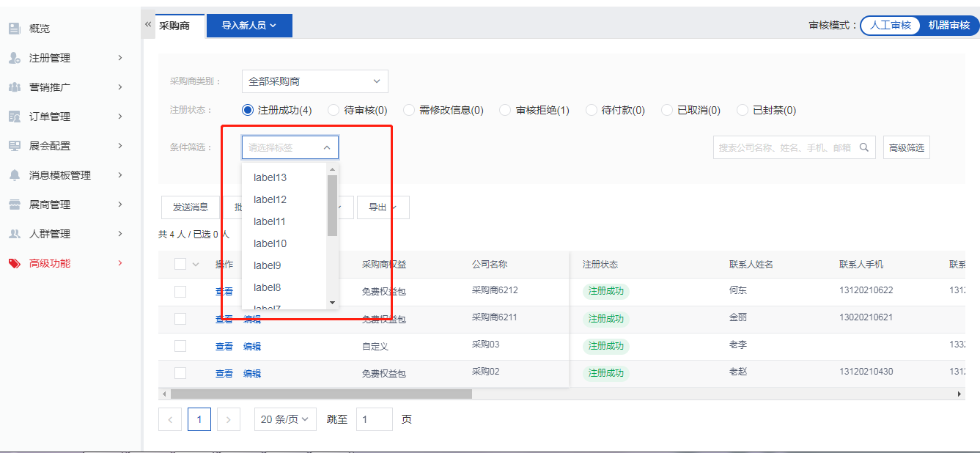Click the 消息模板管理 bell icon
980x453 pixels.
(x=14, y=175)
